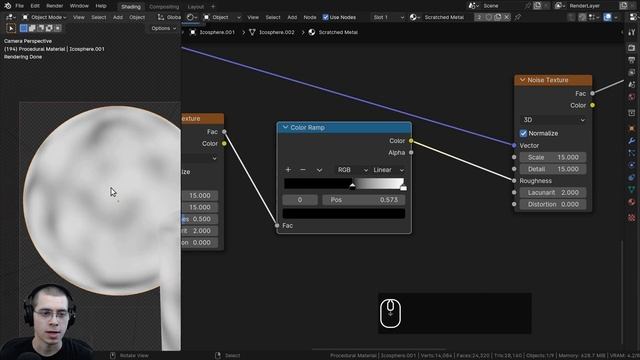Open the viewport View menu
Viewport: 640px width, 360px height.
click(79, 17)
